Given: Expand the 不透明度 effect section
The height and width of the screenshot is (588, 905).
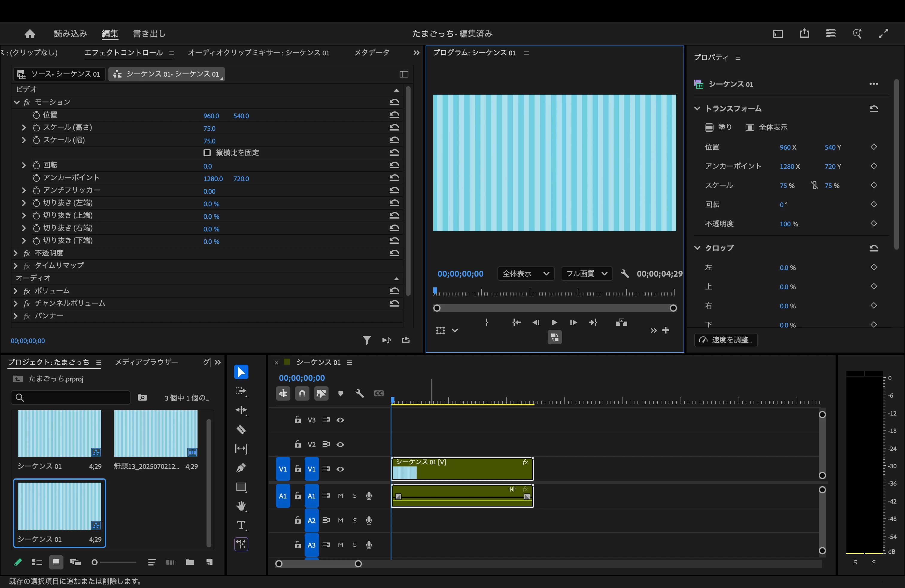Looking at the screenshot, I should point(16,253).
